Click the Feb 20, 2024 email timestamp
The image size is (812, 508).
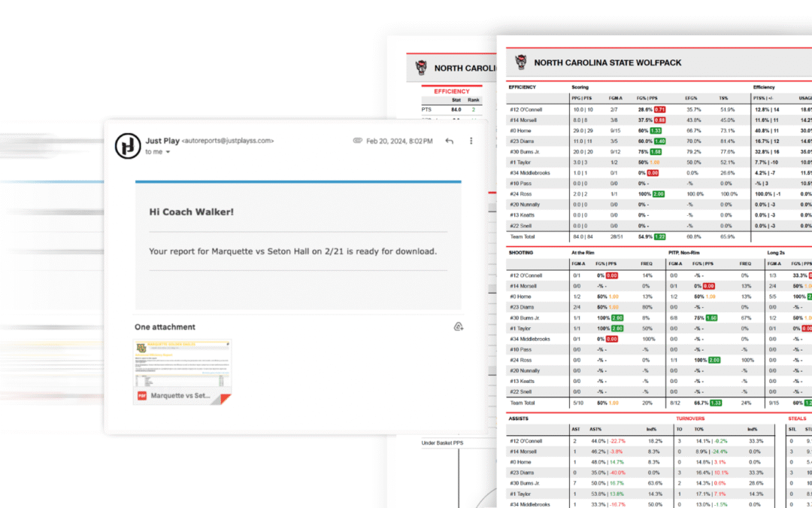point(398,141)
